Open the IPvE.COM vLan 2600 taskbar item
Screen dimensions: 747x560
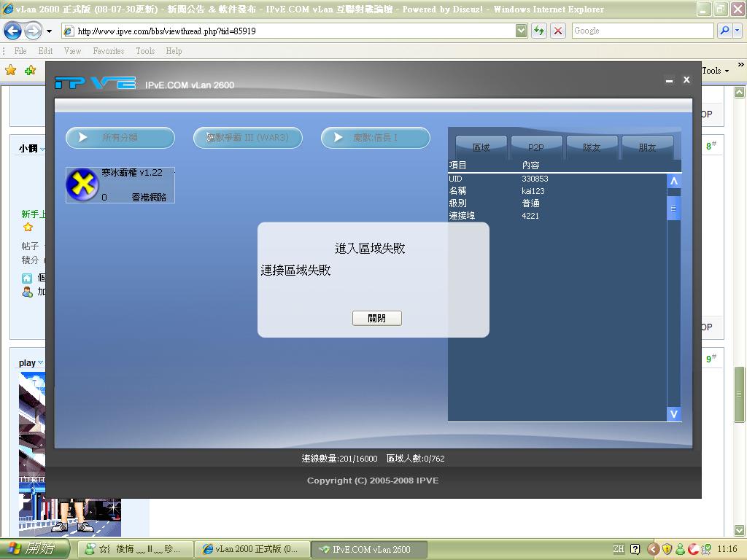coord(368,549)
